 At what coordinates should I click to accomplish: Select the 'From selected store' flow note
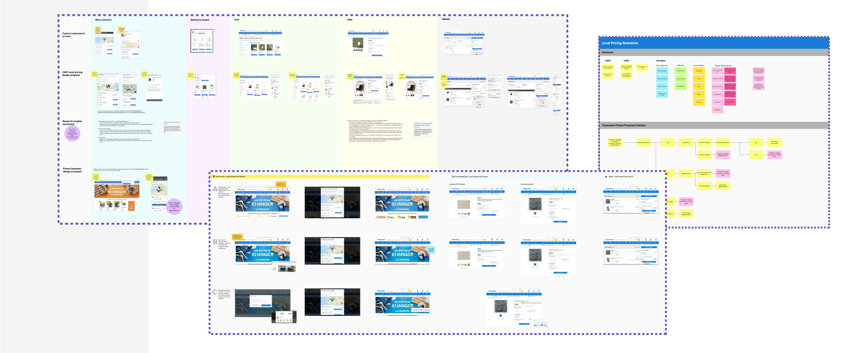pyautogui.click(x=722, y=142)
